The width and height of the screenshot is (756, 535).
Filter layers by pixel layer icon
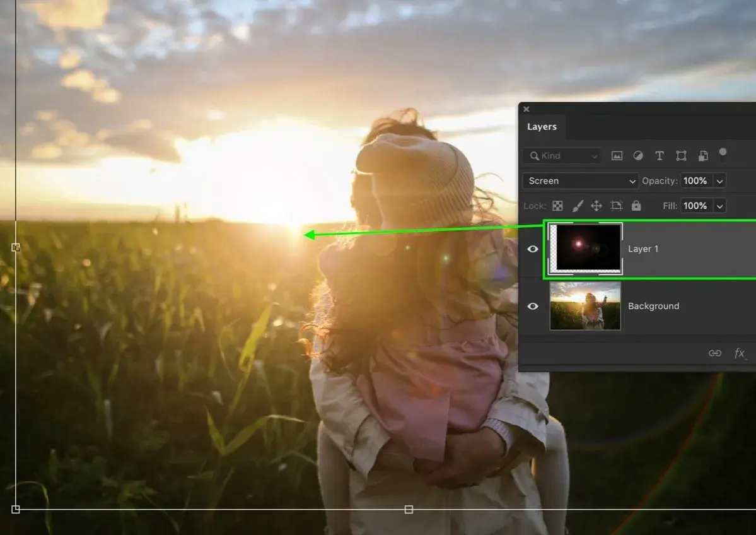(x=617, y=156)
